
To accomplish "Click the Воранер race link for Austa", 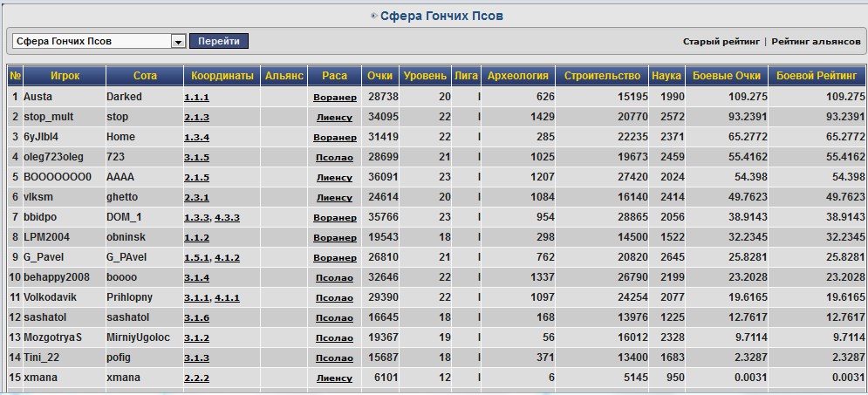I will (x=335, y=97).
